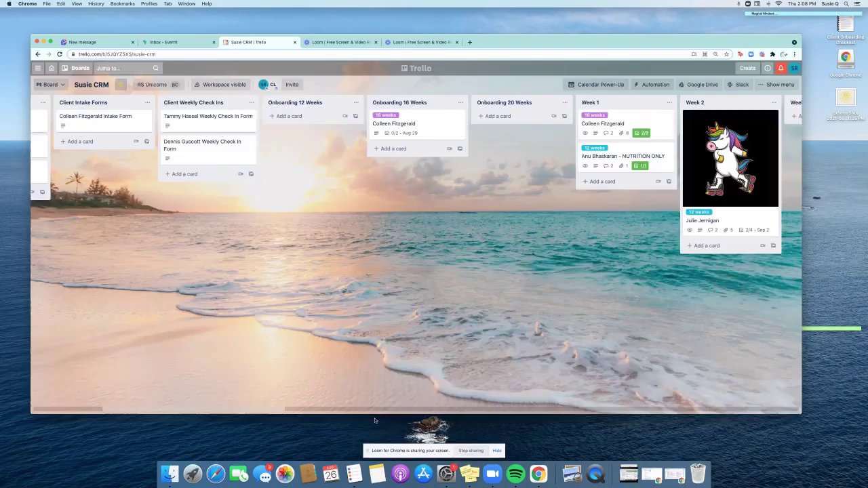
Task: Open Google Drive power-up
Action: click(x=698, y=85)
